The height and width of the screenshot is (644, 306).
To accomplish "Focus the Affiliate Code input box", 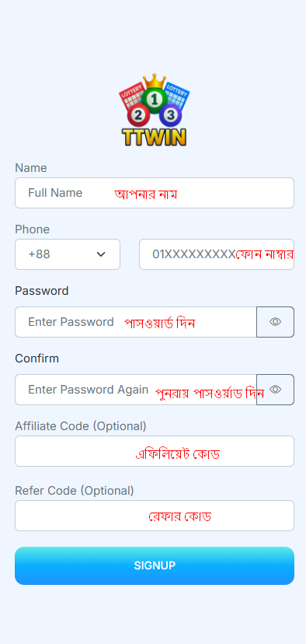I will pos(155,451).
